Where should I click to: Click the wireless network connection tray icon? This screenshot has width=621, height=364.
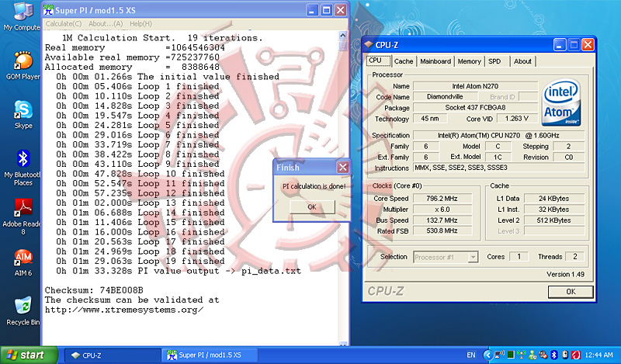click(500, 355)
